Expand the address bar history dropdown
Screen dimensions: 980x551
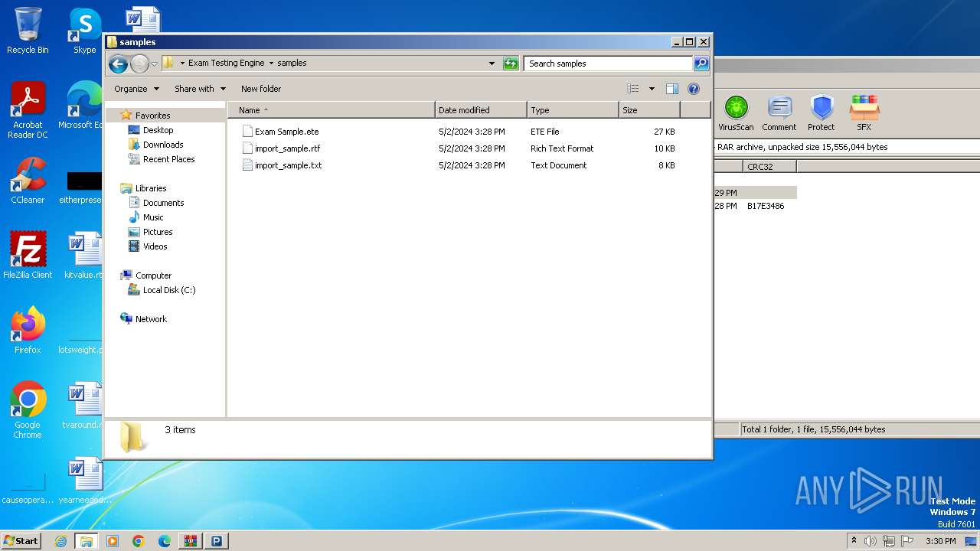coord(492,64)
